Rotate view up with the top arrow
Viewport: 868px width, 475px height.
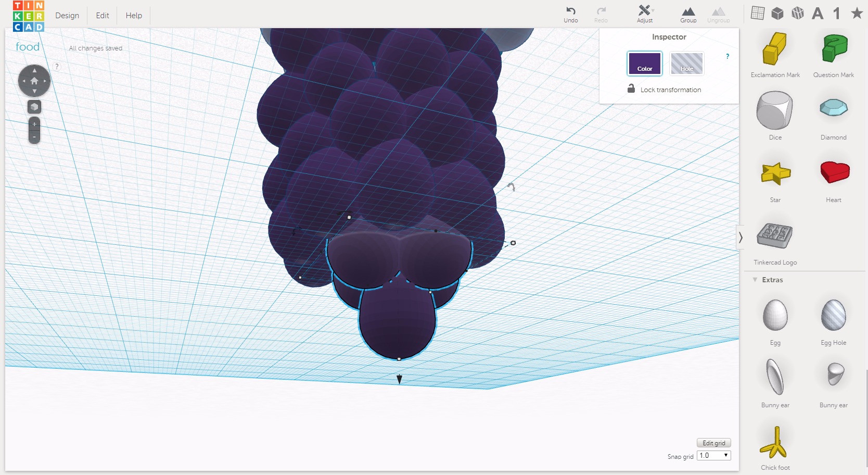tap(34, 70)
